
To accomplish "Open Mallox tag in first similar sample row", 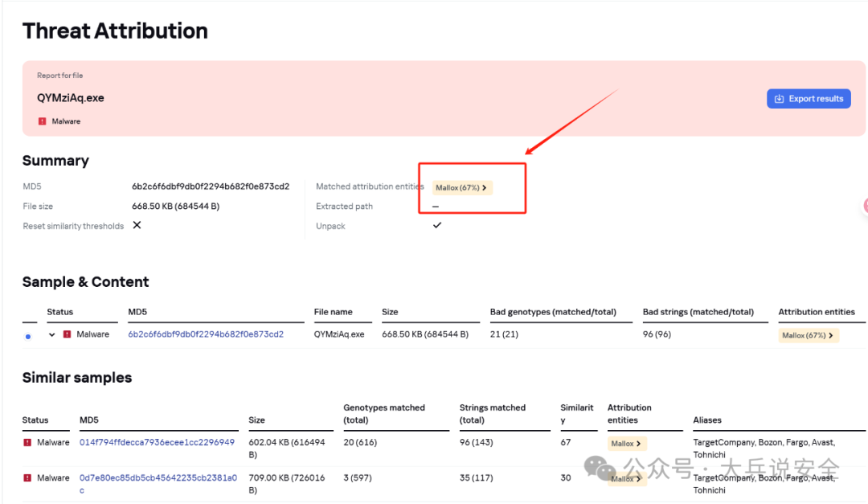I will pos(626,444).
